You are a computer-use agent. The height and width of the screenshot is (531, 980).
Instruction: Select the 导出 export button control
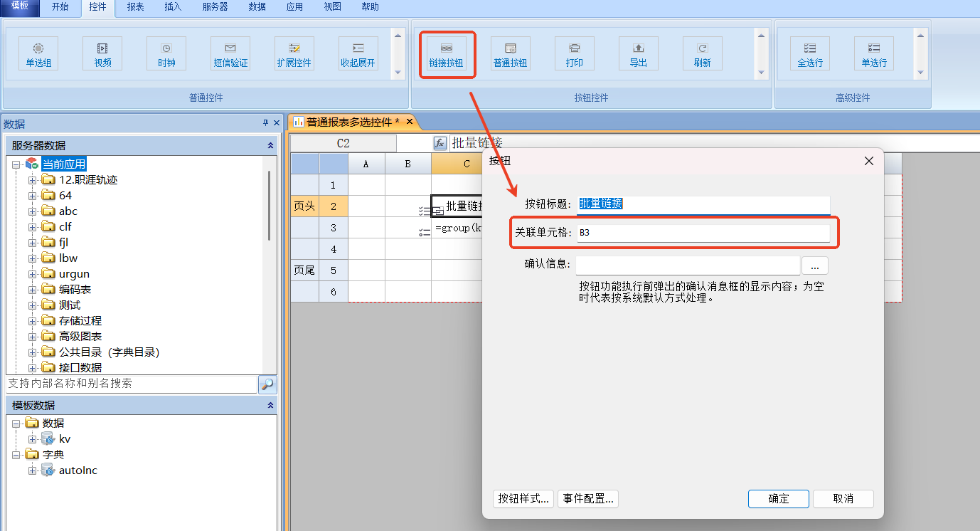[639, 54]
